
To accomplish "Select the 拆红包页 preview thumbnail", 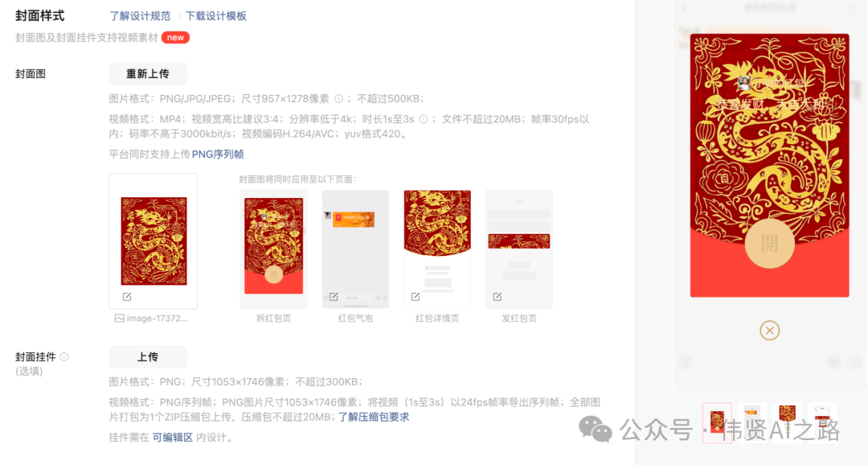I will click(x=273, y=249).
